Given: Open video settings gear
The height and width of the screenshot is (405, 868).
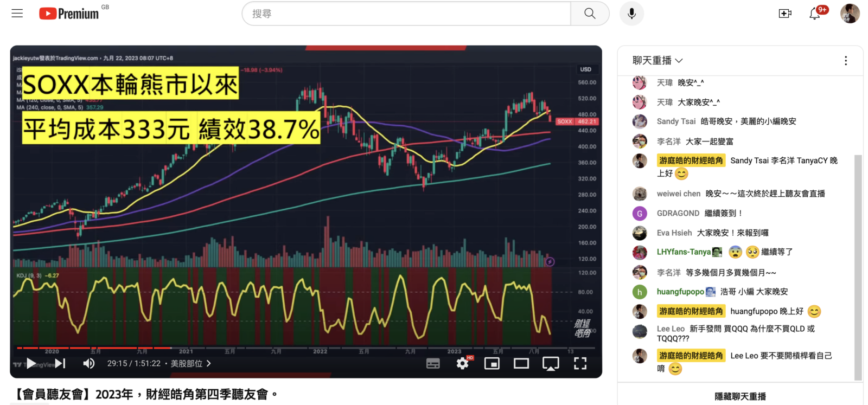Looking at the screenshot, I should click(462, 363).
